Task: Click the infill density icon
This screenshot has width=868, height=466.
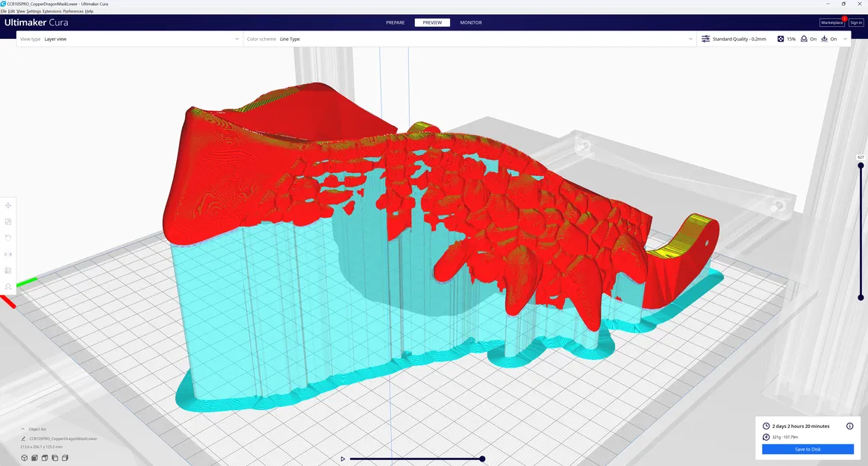Action: (x=781, y=40)
